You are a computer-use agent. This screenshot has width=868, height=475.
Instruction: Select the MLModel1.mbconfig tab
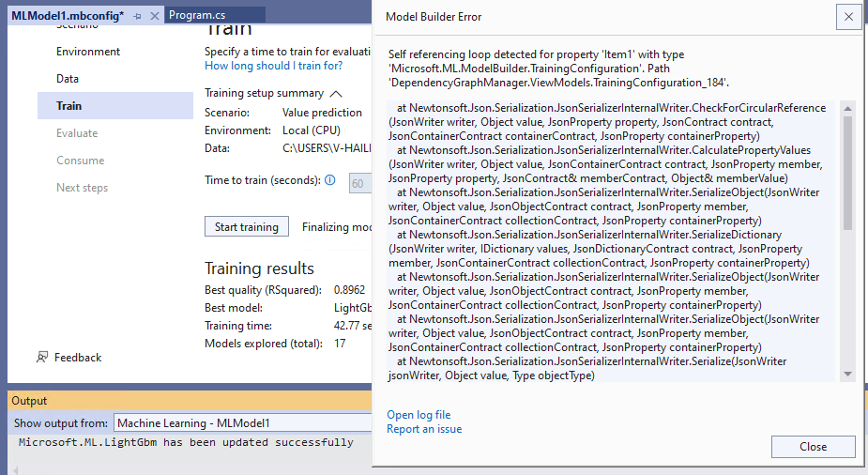[68, 16]
